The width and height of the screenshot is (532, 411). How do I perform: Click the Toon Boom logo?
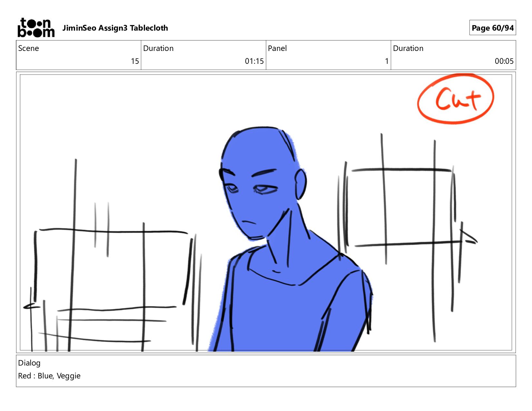(36, 28)
